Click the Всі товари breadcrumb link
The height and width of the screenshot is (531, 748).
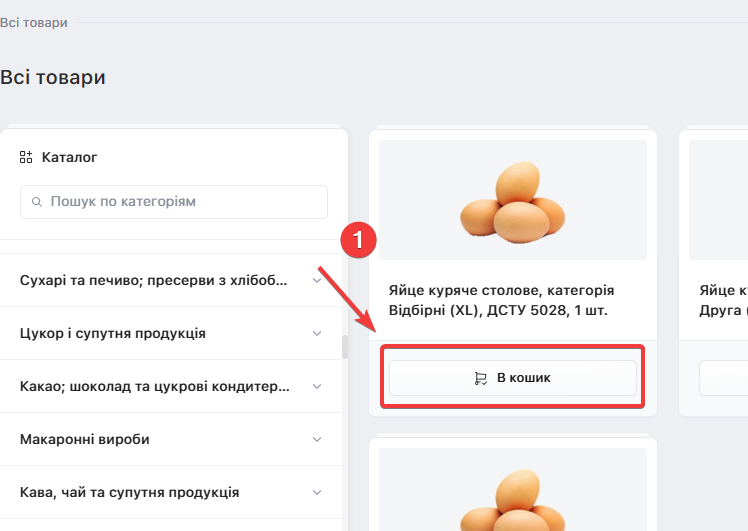coord(34,22)
